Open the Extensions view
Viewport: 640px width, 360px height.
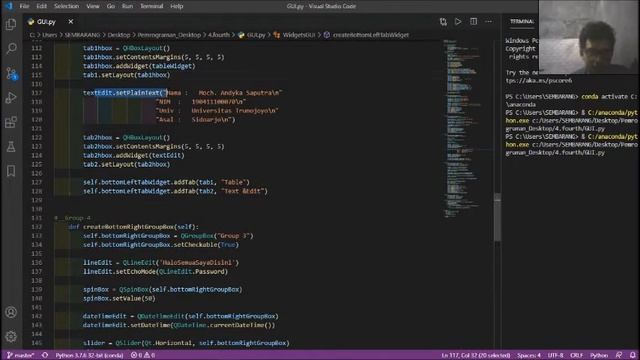tap(11, 122)
